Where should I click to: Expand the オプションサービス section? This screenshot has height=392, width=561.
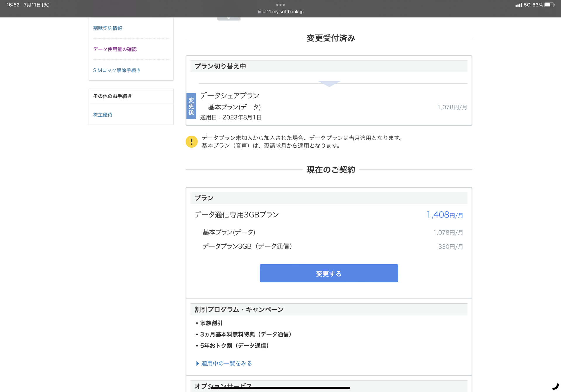(x=223, y=386)
